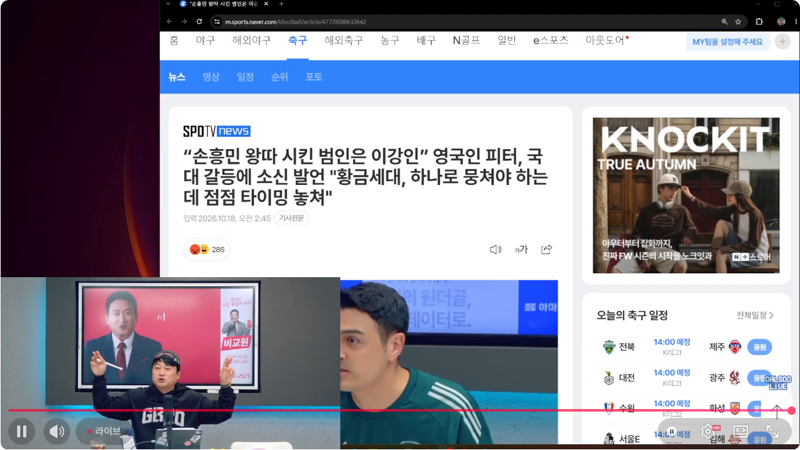Open browser extensions puzzle icon
This screenshot has height=450, width=800.
point(759,21)
